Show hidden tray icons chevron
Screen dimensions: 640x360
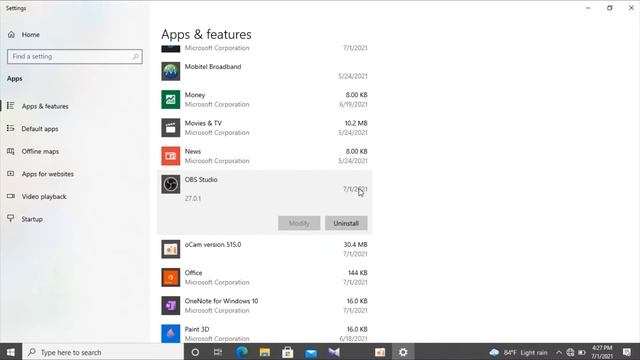pyautogui.click(x=559, y=352)
